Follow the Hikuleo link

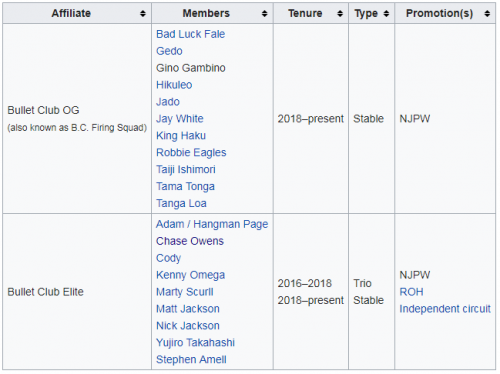[174, 85]
